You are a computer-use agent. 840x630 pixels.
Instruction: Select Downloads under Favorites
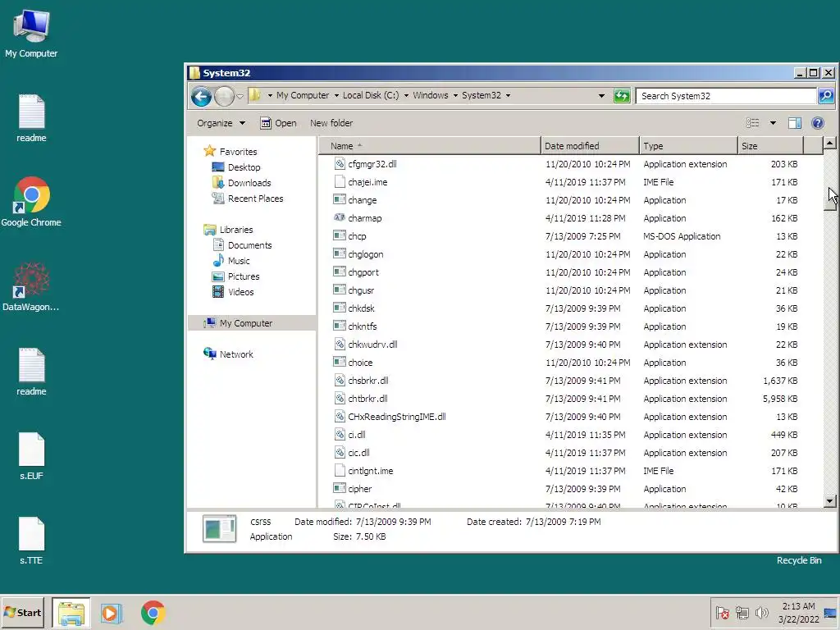pos(241,183)
